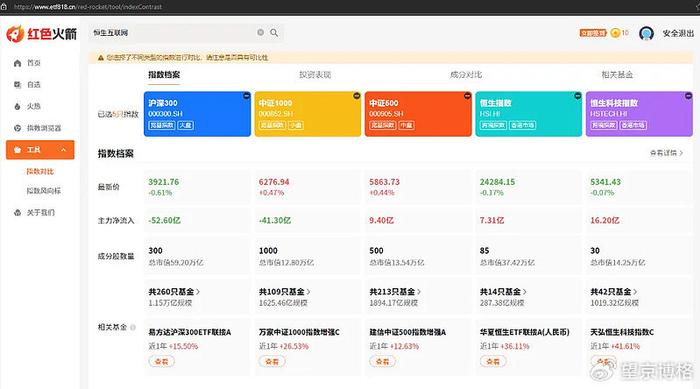The image size is (700, 389).
Task: Click the home icon in the sidebar
Action: tap(17, 63)
